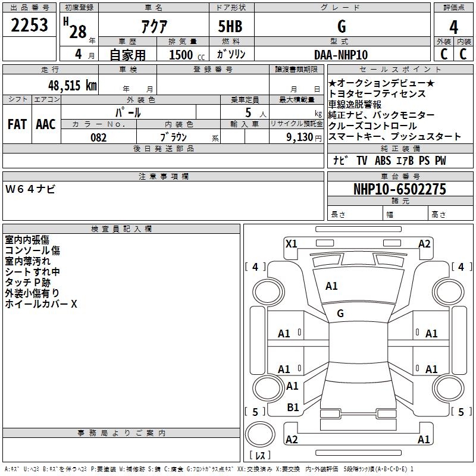Viewport: 476px width, 476px height.
Task: Click the model code DAA-NHP10
Action: pos(341,55)
